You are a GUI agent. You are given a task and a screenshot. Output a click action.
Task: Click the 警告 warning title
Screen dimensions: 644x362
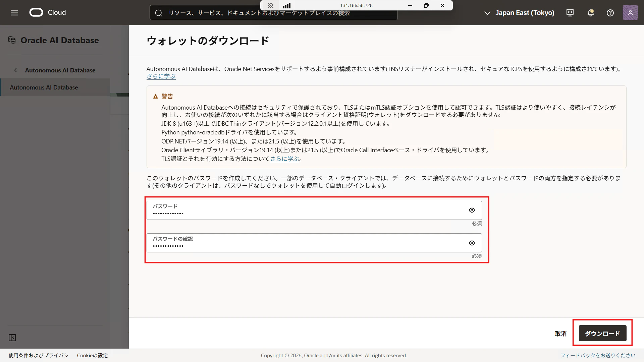coord(167,97)
